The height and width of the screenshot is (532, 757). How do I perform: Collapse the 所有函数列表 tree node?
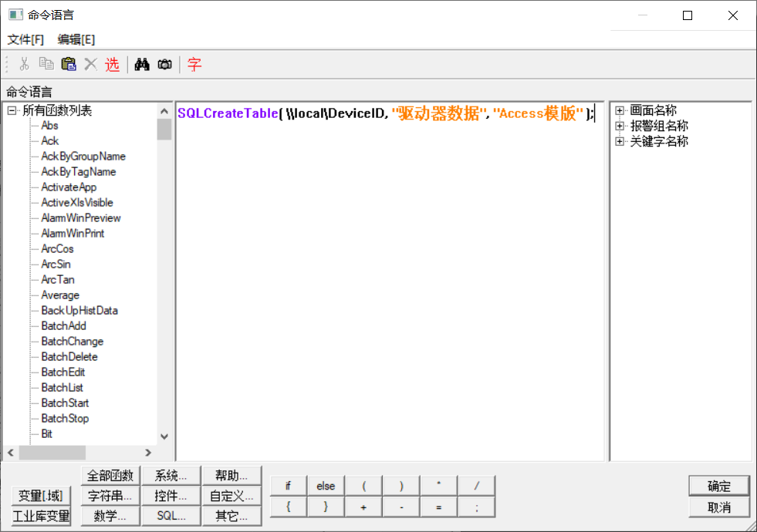coord(12,111)
